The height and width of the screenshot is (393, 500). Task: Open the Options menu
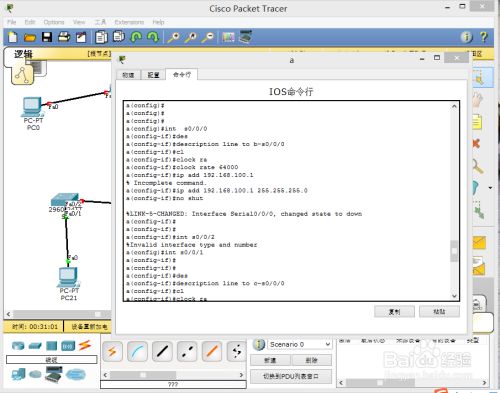pyautogui.click(x=54, y=22)
